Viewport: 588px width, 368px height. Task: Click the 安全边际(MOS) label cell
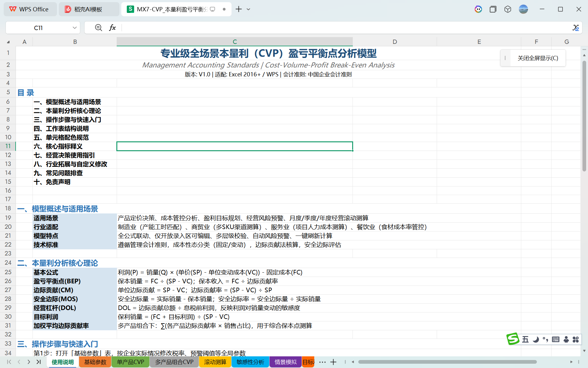[75, 299]
